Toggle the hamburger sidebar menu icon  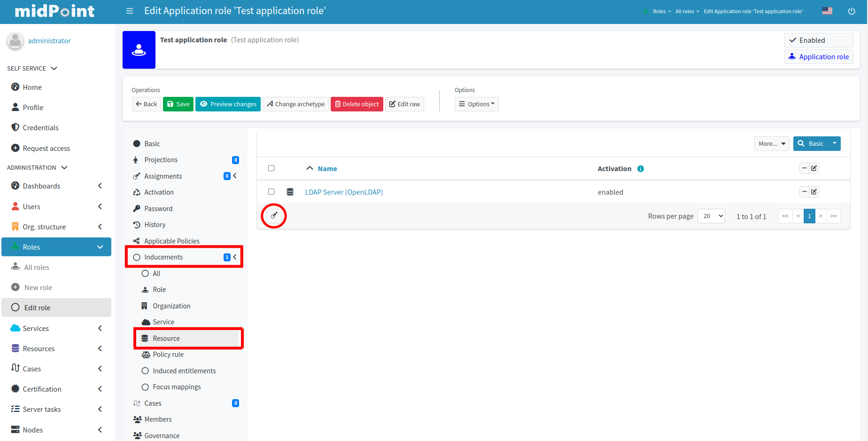[x=130, y=11]
